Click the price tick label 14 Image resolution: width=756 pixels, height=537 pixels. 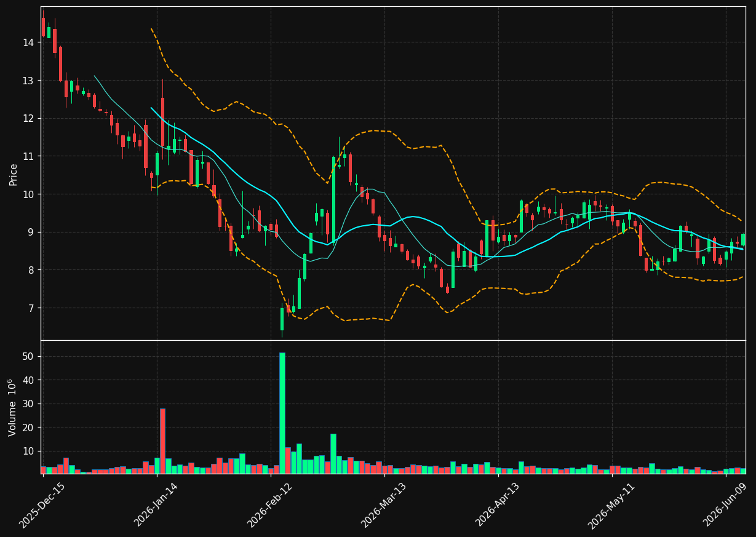click(29, 42)
